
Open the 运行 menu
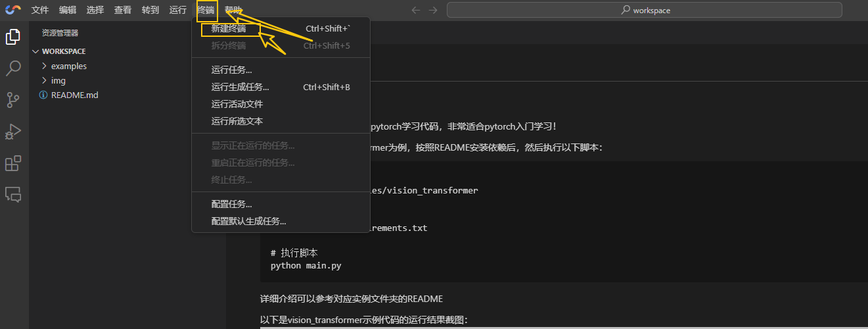(178, 10)
